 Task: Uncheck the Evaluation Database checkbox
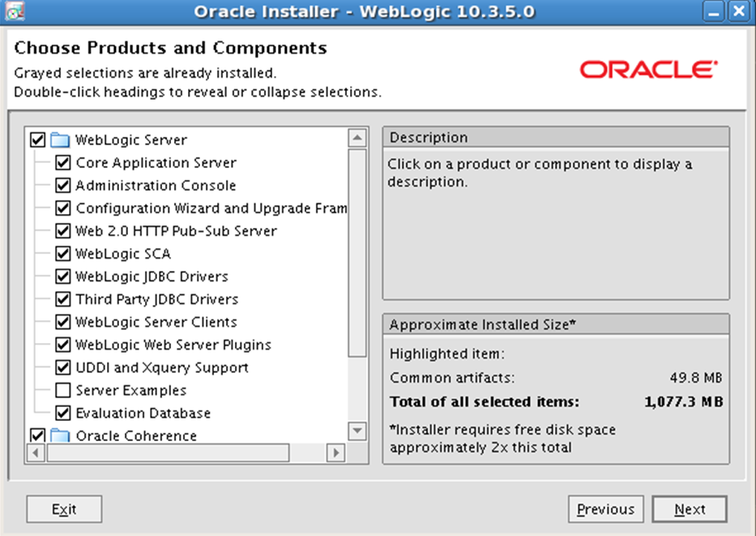(x=62, y=413)
